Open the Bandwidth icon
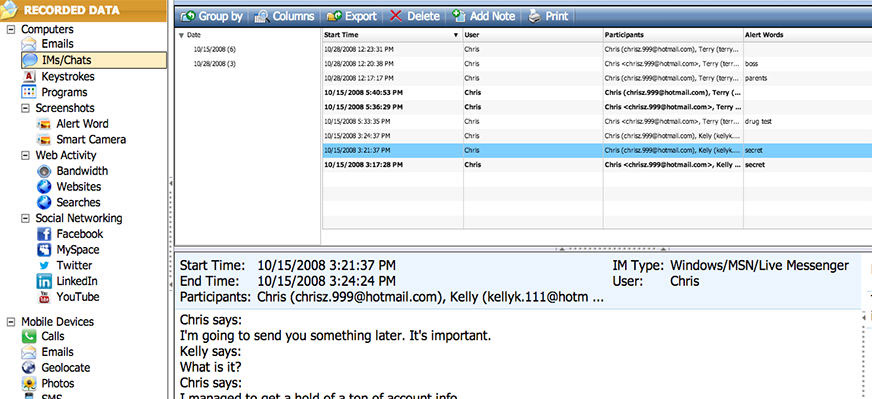The image size is (872, 399). [x=44, y=171]
